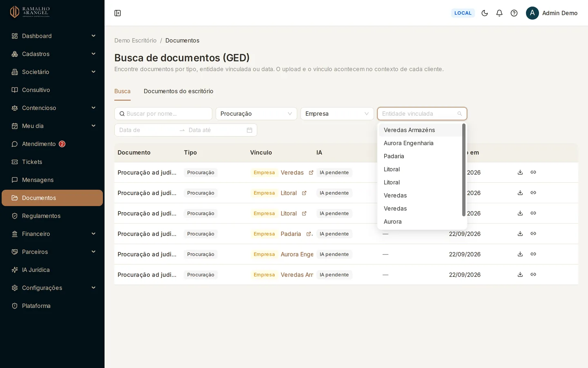
Task: Open the Procuração type dropdown
Action: tap(256, 114)
